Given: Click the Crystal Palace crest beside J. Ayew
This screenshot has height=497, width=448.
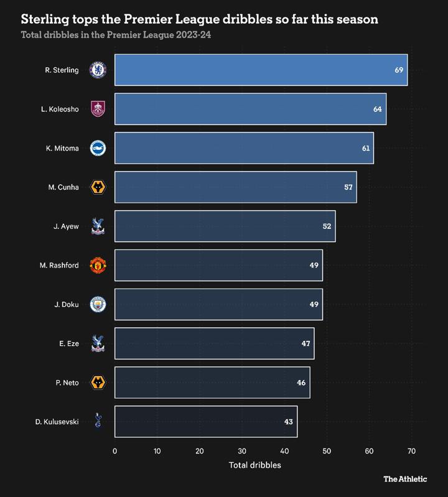Looking at the screenshot, I should point(98,226).
